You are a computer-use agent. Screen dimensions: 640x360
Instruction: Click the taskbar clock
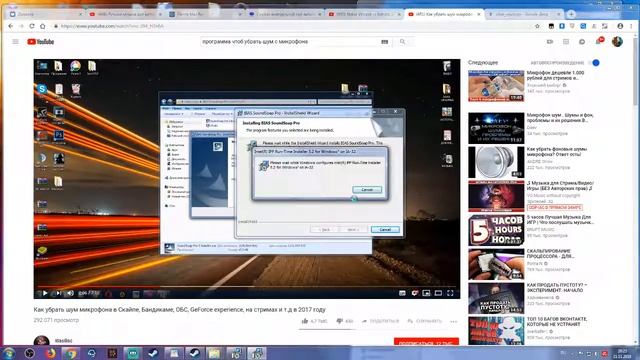point(622,353)
